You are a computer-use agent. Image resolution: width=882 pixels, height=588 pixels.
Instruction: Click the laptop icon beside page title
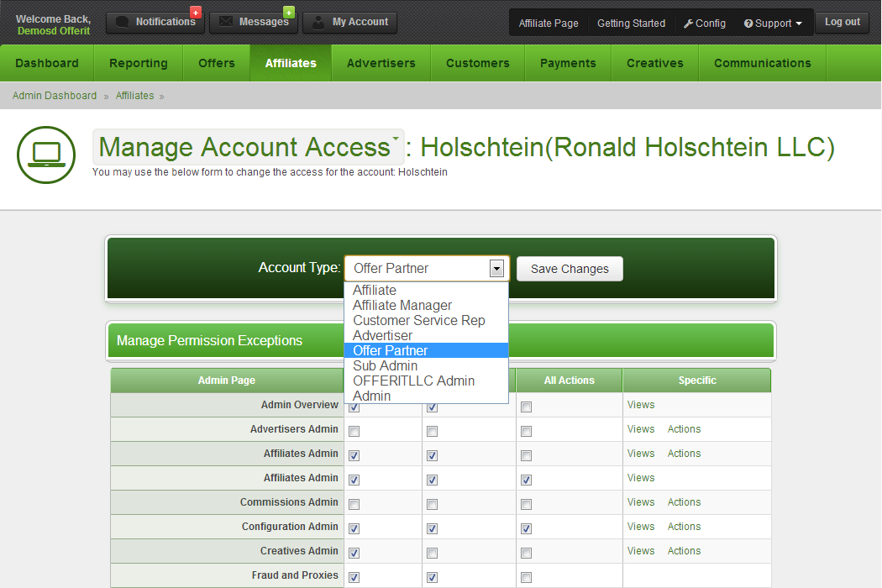pos(46,155)
